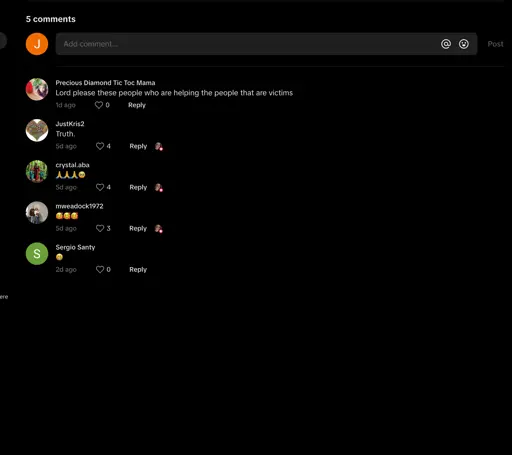Open Sergio Santy's green S avatar

coord(37,254)
